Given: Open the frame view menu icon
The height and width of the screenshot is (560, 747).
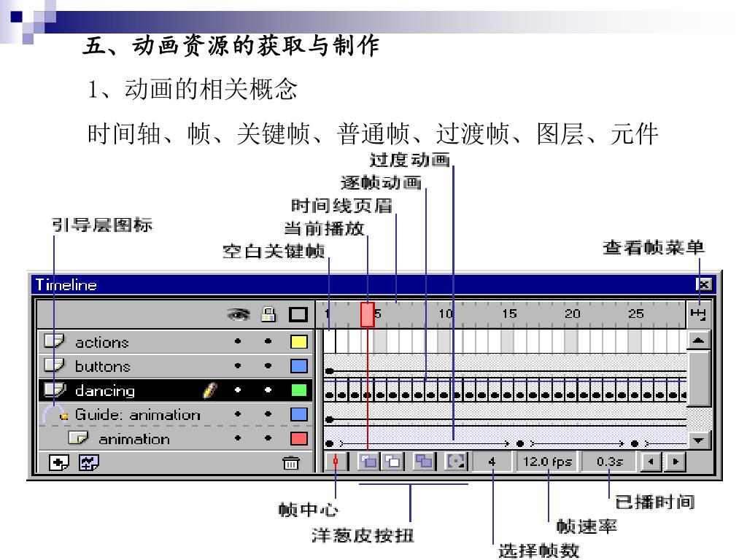Looking at the screenshot, I should 698,314.
